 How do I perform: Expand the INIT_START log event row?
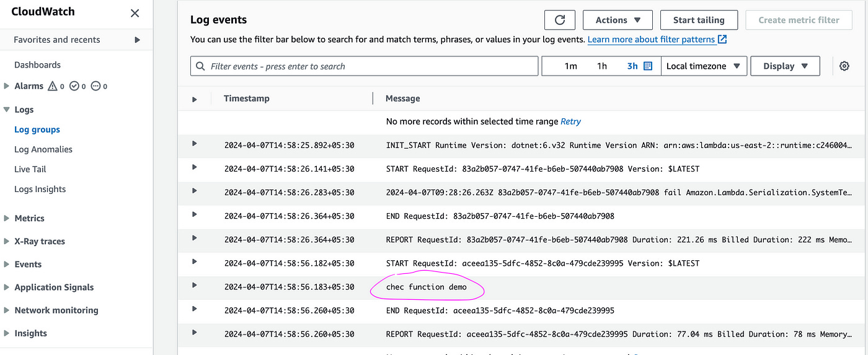coord(194,144)
